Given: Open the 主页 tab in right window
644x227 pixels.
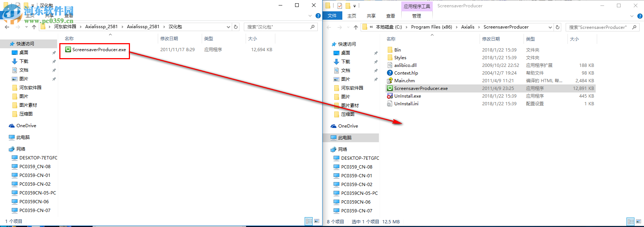Looking at the screenshot, I should [352, 16].
